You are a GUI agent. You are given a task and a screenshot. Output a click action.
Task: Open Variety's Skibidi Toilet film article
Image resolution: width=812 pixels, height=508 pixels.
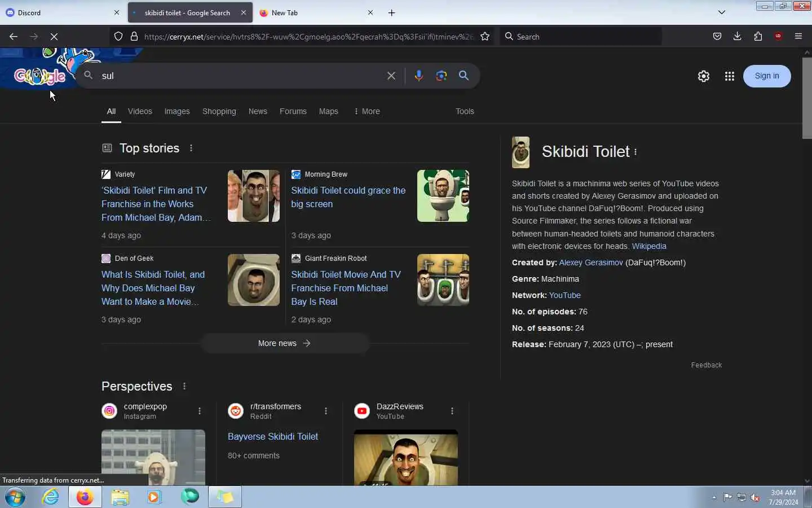click(x=156, y=204)
